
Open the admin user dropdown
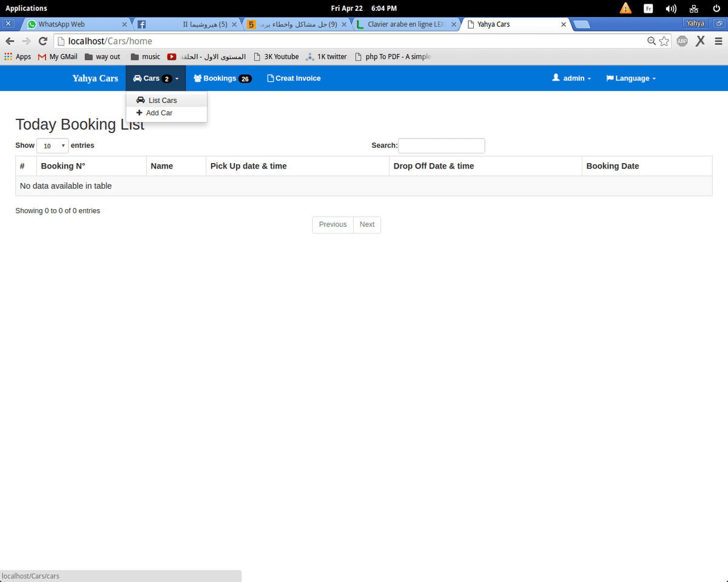pos(571,78)
